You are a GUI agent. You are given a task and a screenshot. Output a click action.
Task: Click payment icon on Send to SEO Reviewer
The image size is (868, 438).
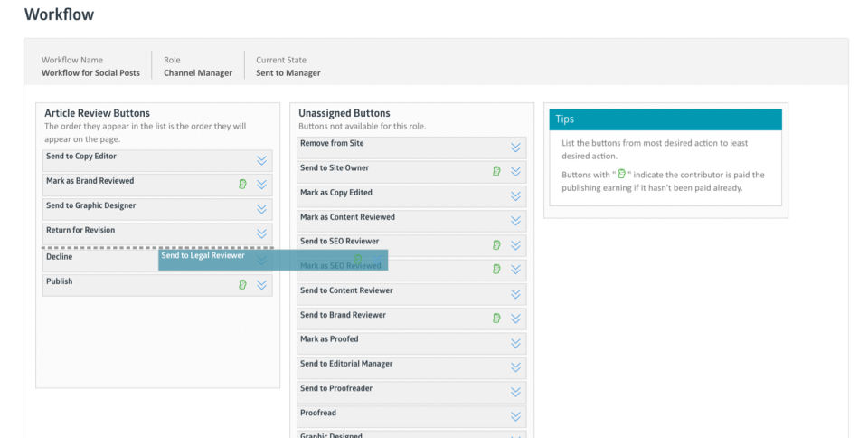496,245
